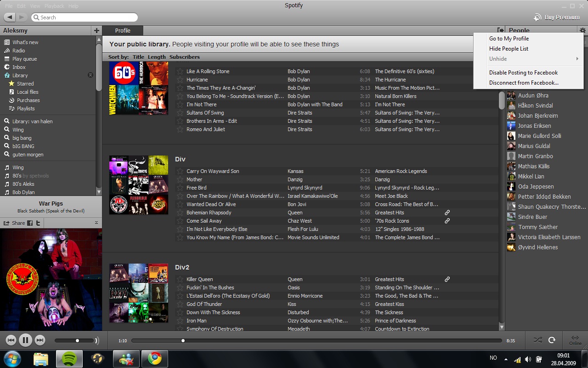The width and height of the screenshot is (588, 368).
Task: Go forward with the forward arrow button
Action: [x=22, y=17]
